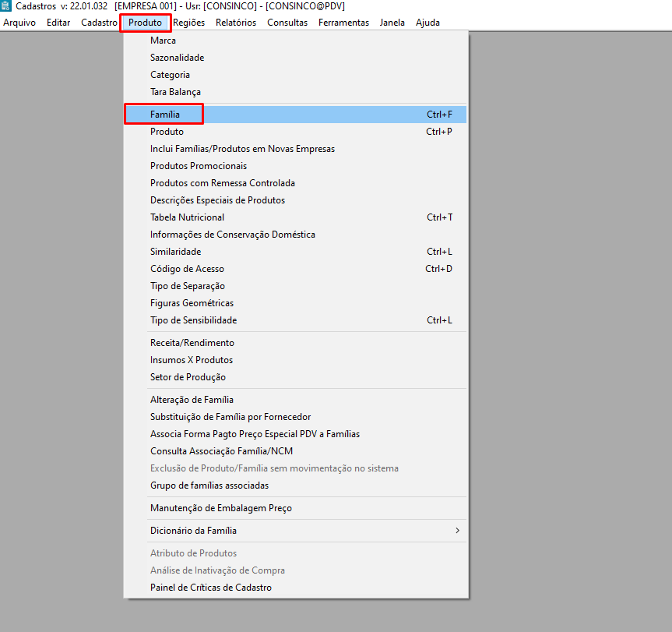Image resolution: width=672 pixels, height=632 pixels.
Task: Open Setor de Produção
Action: pos(295,377)
